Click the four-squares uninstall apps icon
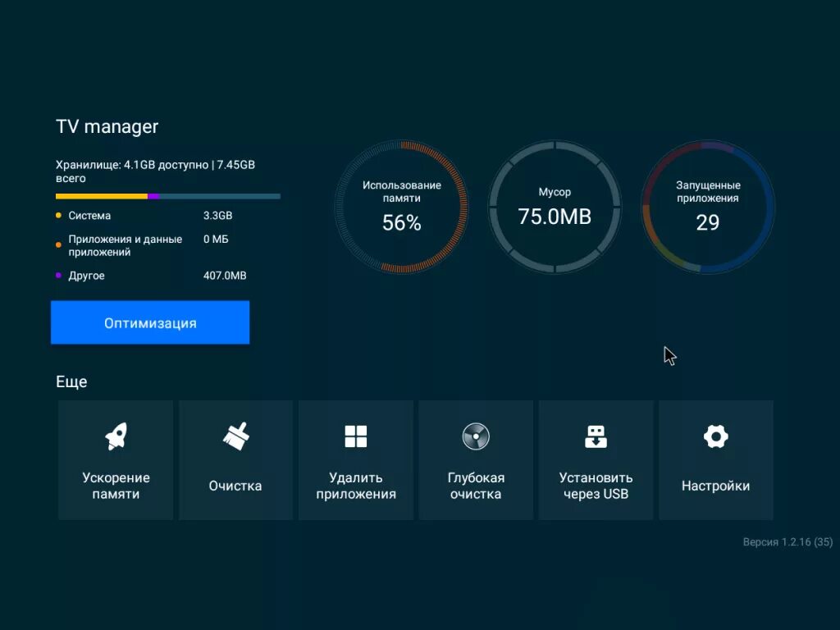840x630 pixels. [x=356, y=436]
